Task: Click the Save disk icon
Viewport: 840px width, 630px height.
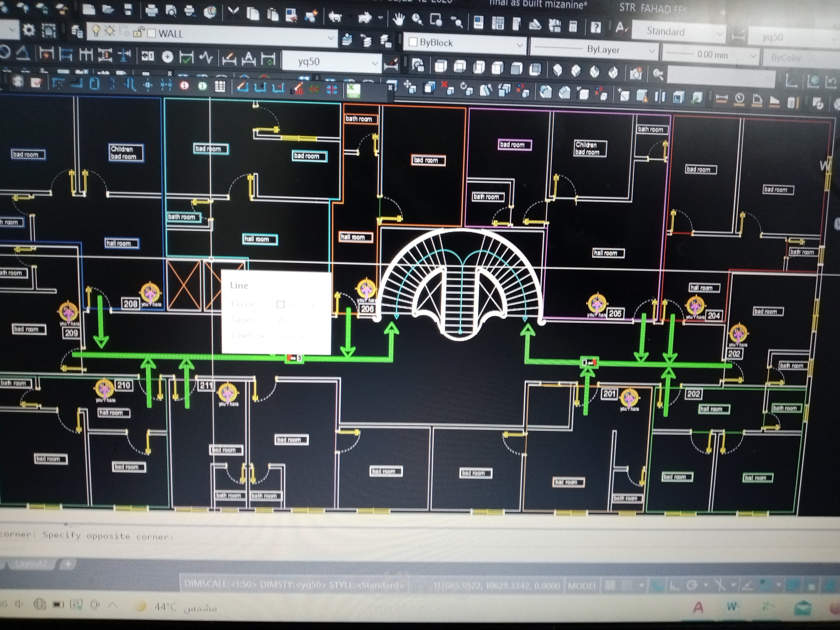Action: click(x=128, y=9)
